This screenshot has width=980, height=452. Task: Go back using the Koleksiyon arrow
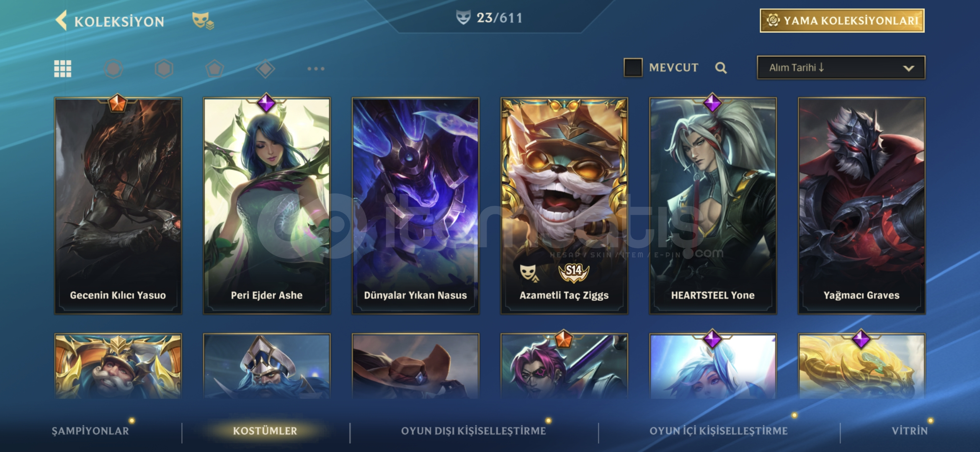pyautogui.click(x=61, y=21)
